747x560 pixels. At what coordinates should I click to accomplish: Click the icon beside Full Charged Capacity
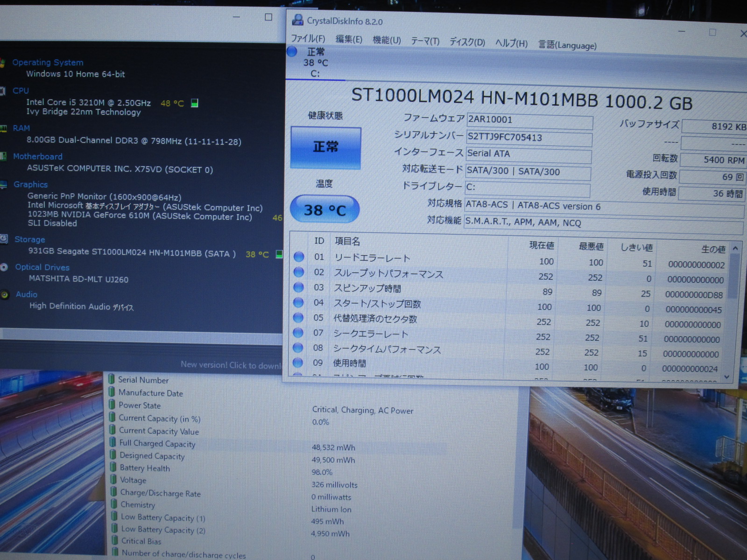(x=112, y=442)
